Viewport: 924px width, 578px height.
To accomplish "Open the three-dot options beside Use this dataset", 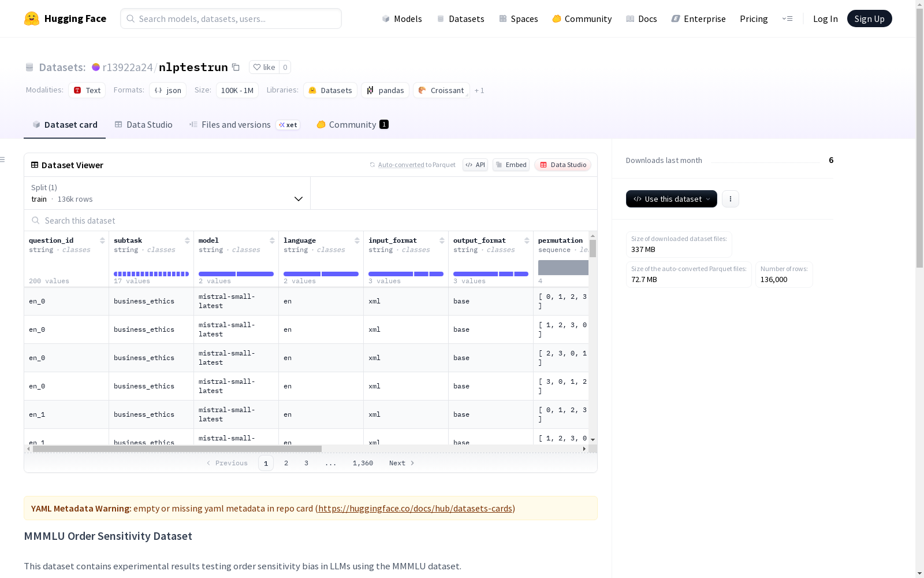I will [x=731, y=199].
